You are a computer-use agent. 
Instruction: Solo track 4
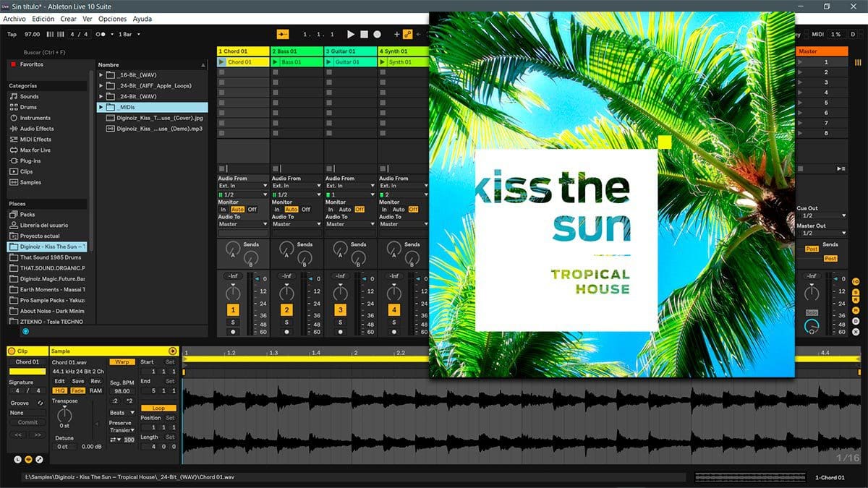[393, 322]
